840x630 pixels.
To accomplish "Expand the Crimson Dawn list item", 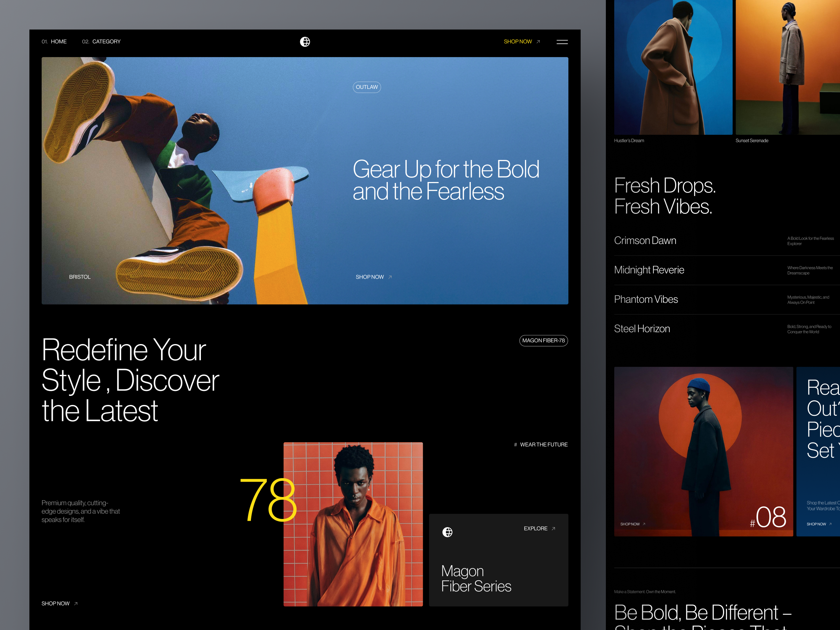I will (x=645, y=240).
